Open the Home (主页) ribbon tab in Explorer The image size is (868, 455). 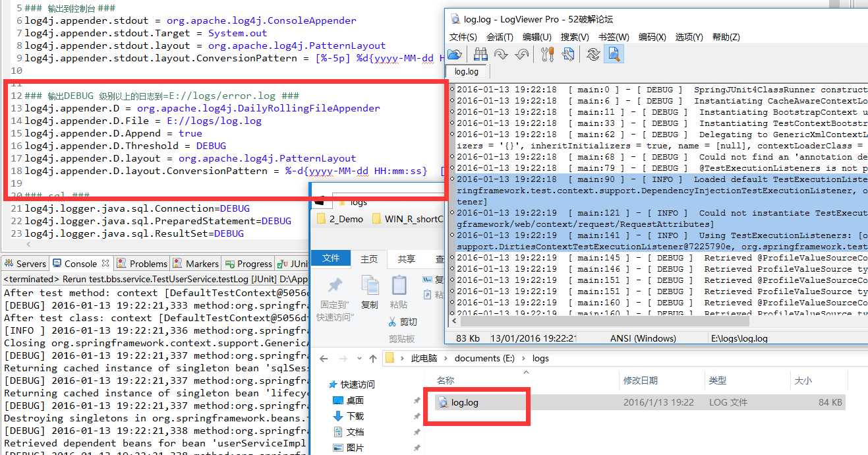[369, 259]
